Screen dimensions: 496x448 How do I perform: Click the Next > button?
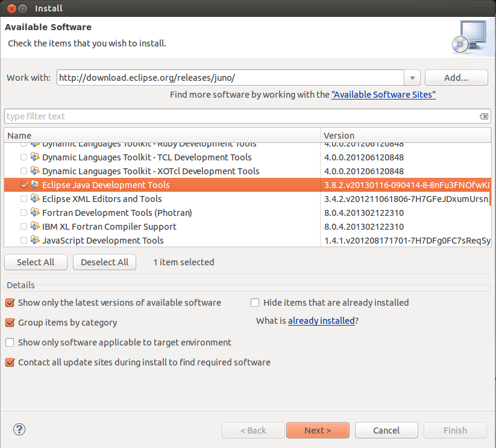pyautogui.click(x=318, y=431)
